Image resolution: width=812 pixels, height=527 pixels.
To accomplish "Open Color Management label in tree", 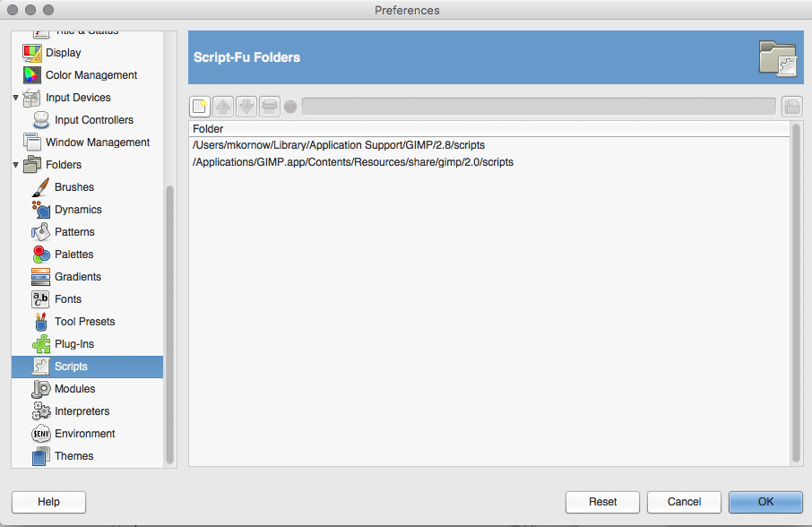I will (91, 75).
